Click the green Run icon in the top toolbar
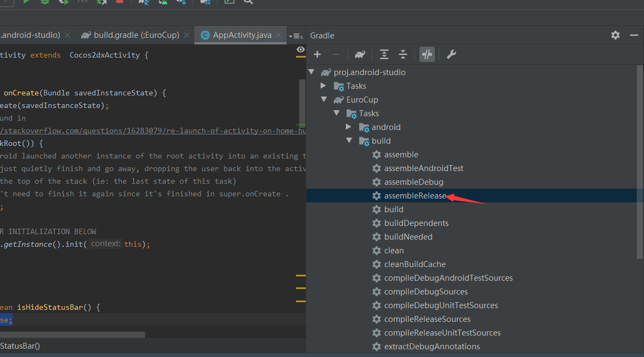644x357 pixels. pos(26,2)
